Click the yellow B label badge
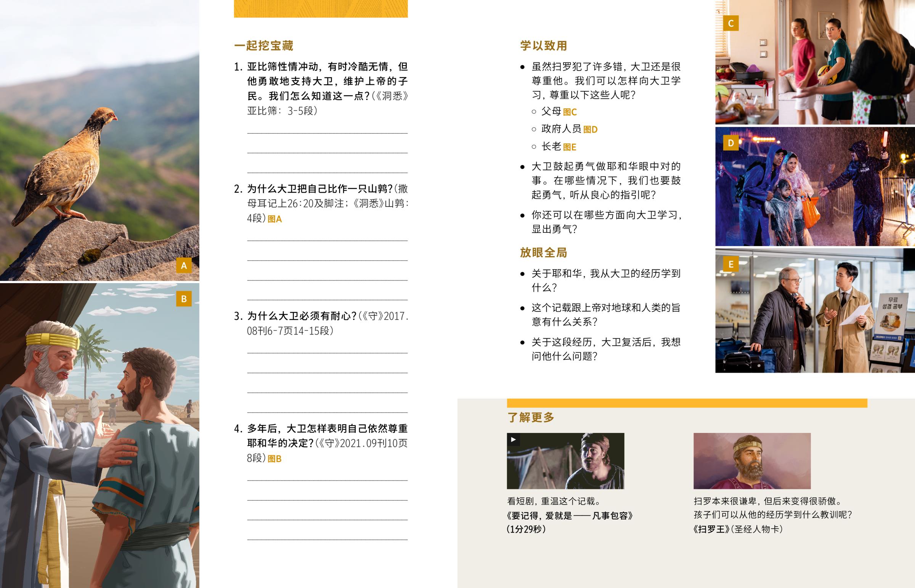The height and width of the screenshot is (588, 915). click(x=184, y=299)
